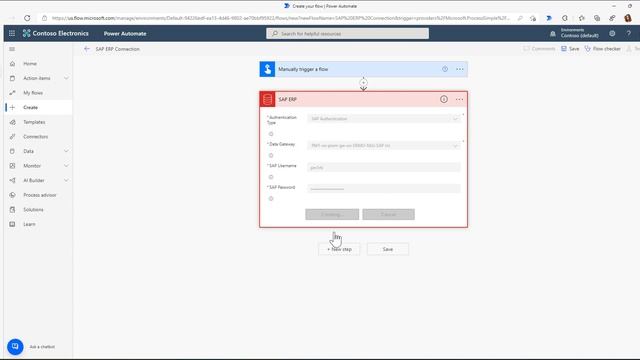
Task: Open Process advisor in the sidebar
Action: click(x=40, y=195)
